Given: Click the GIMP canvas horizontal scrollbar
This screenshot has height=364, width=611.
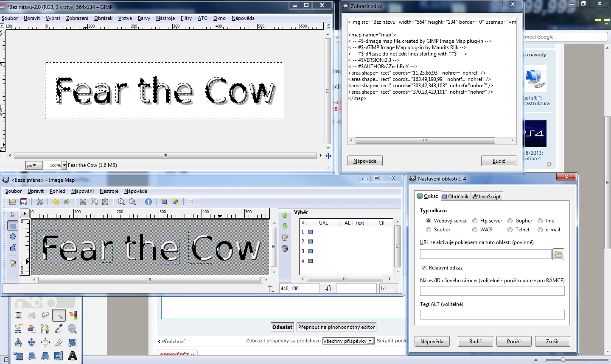Looking at the screenshot, I should [x=165, y=156].
